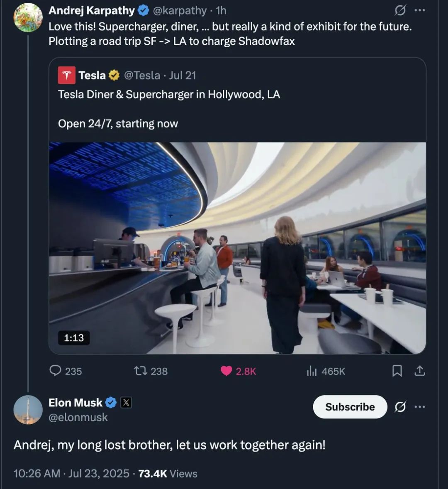Toggle the pink heart like icon
This screenshot has height=489, width=448.
click(226, 371)
